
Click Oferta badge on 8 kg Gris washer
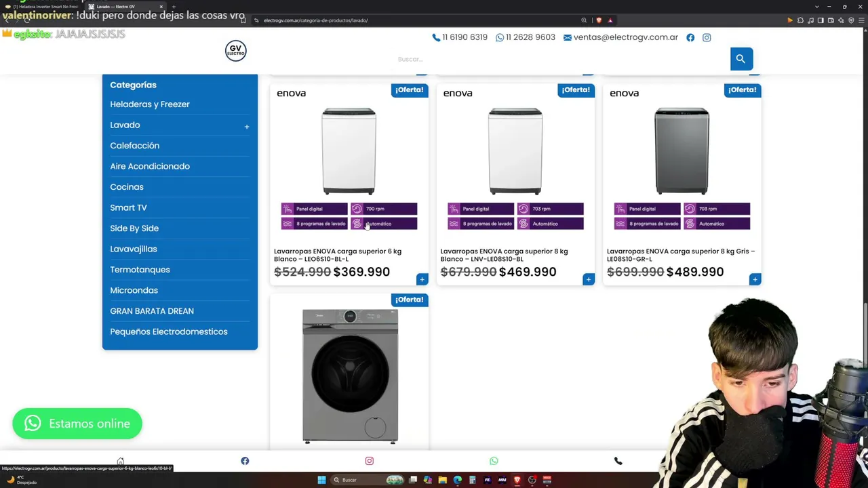(743, 90)
